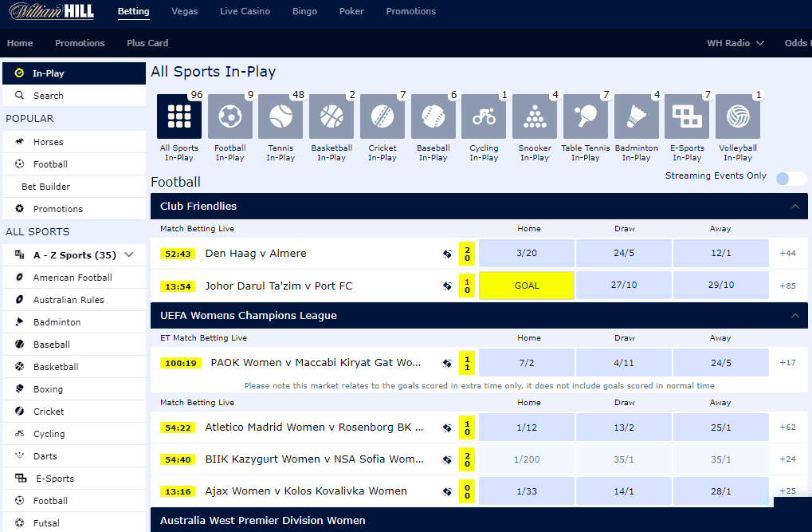Open Promotions via gear icon in sidebar

pyautogui.click(x=73, y=208)
